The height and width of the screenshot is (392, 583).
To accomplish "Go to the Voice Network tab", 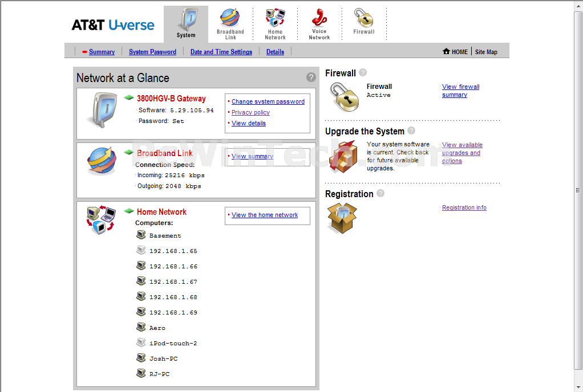I will click(319, 24).
